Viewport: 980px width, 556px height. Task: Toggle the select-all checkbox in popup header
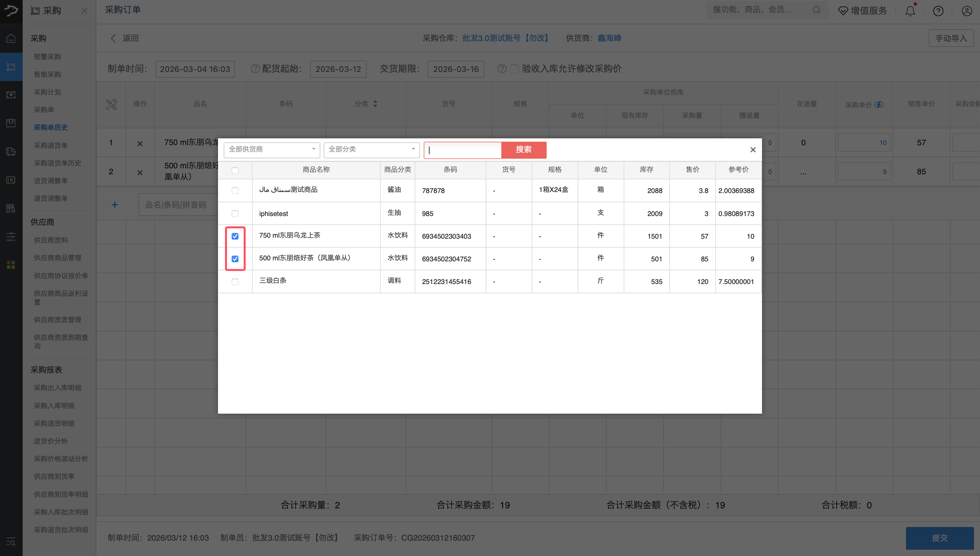[235, 170]
